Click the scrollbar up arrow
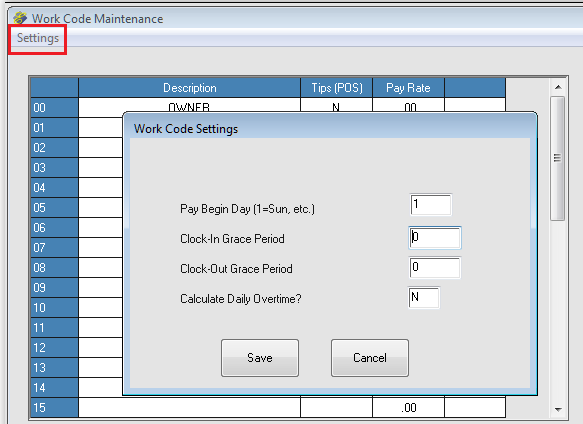Image resolution: width=583 pixels, height=424 pixels. 558,87
